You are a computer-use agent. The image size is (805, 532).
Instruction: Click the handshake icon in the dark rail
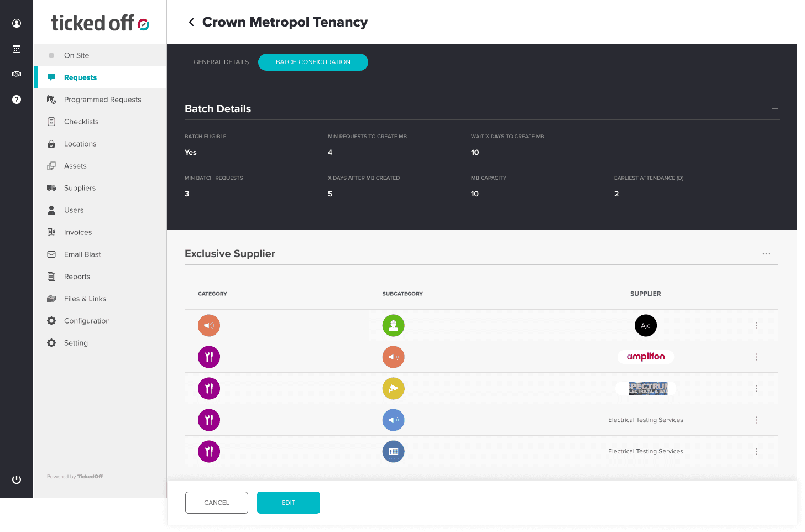click(17, 74)
